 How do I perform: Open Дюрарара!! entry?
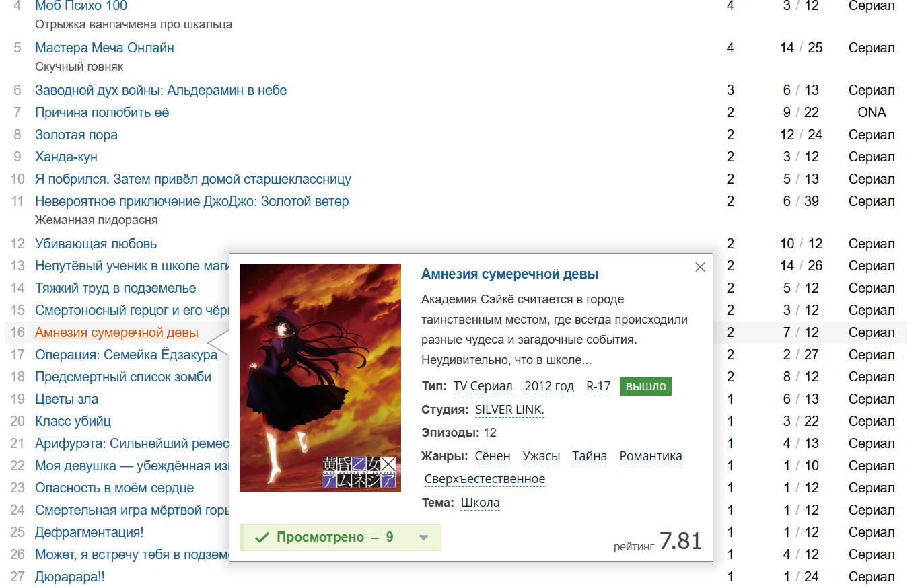click(x=70, y=577)
